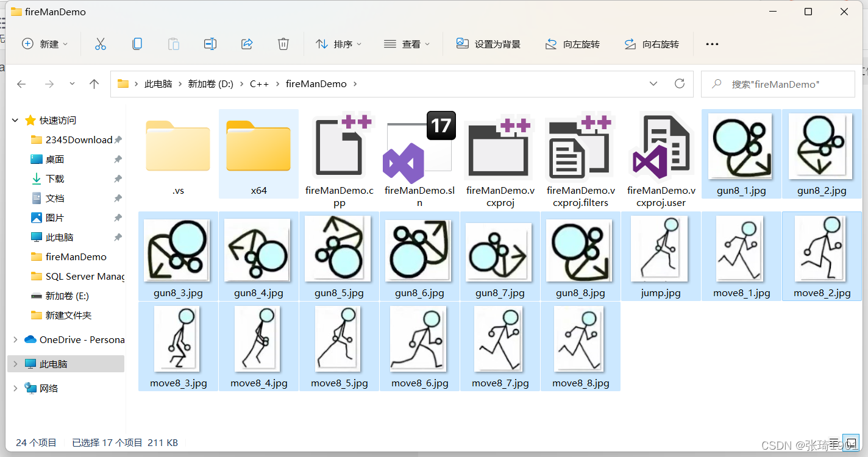Expand the 网络 network tree node

point(15,388)
